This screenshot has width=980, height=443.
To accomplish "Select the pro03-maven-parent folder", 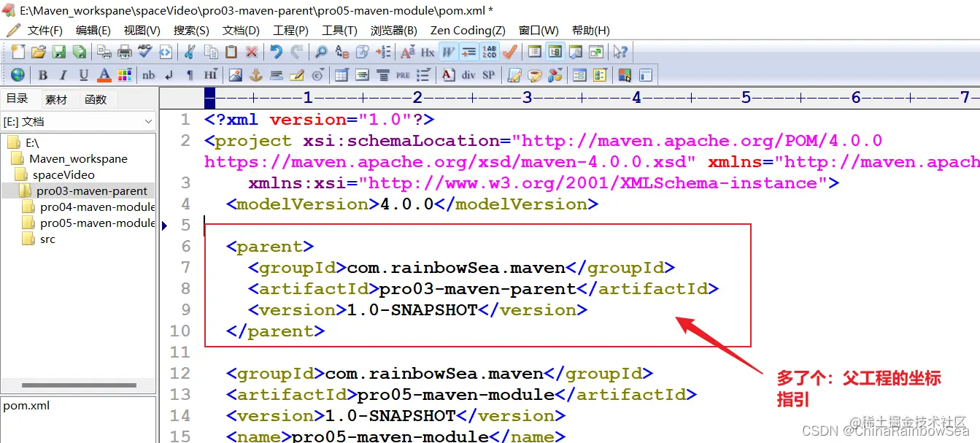I will tap(92, 191).
